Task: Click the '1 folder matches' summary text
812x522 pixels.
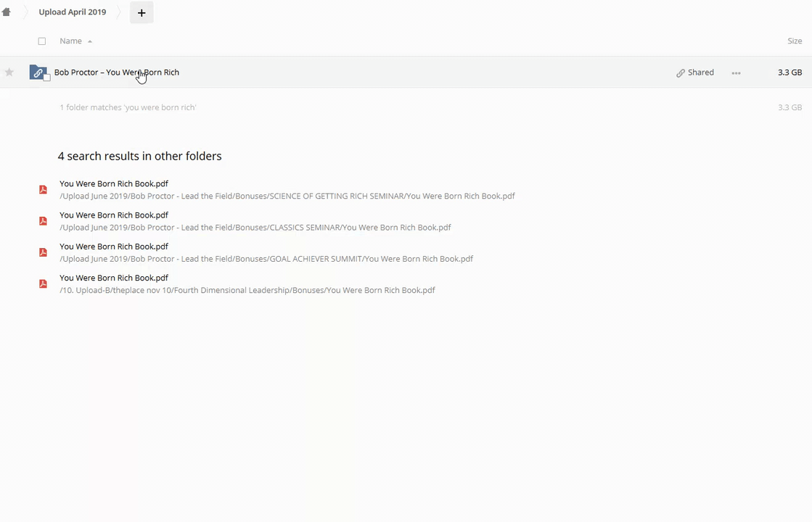Action: (128, 107)
